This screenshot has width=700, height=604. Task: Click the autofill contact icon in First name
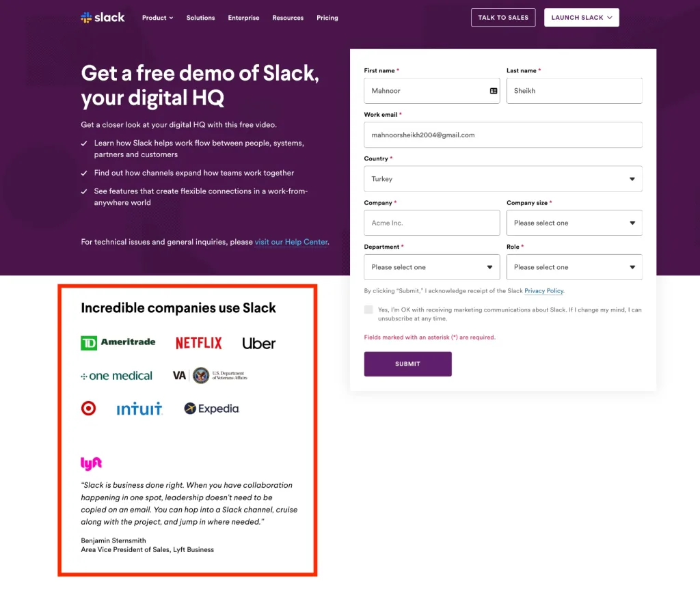tap(494, 91)
